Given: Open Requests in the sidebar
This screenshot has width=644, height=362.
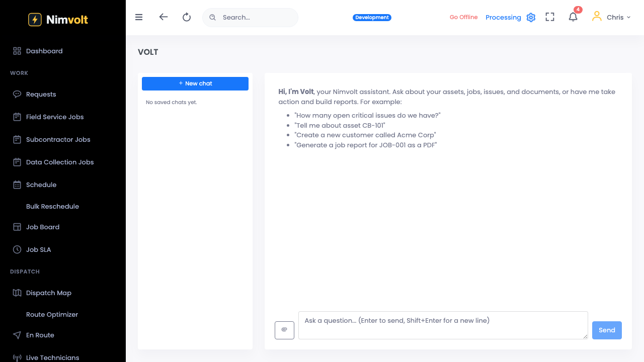Looking at the screenshot, I should pos(41,94).
